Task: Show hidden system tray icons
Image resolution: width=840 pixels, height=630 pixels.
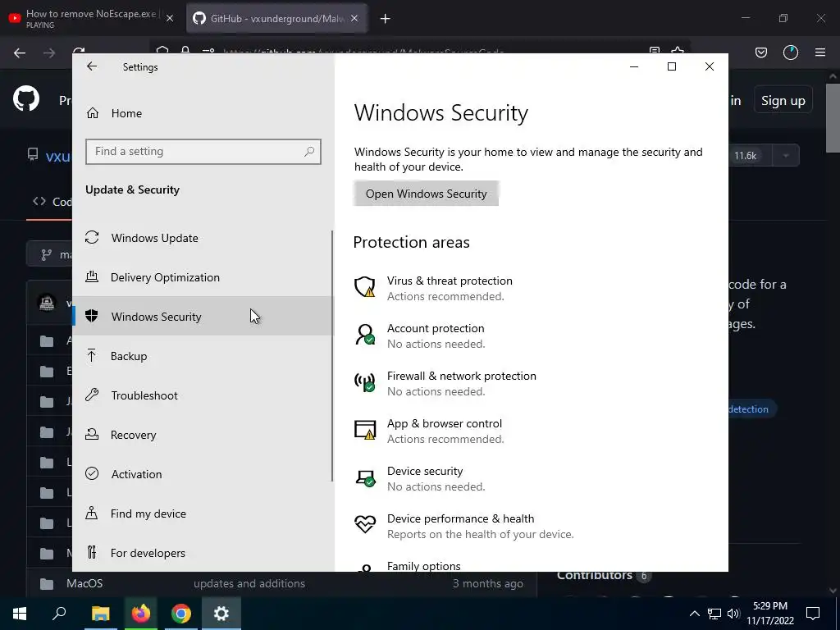Action: click(694, 614)
